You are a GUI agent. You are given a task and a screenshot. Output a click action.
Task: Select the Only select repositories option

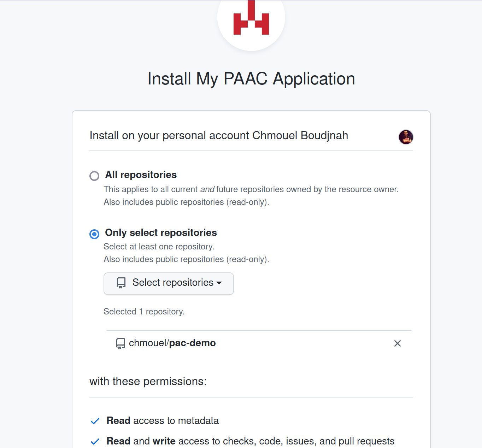(x=94, y=234)
